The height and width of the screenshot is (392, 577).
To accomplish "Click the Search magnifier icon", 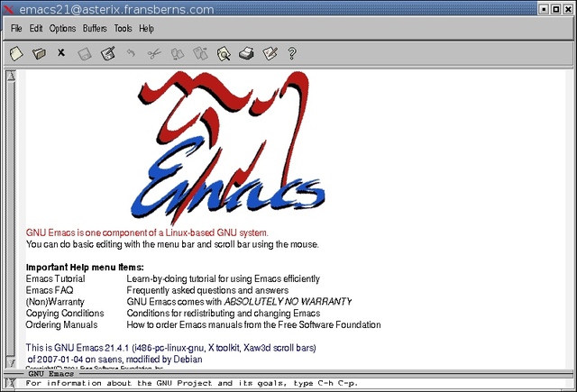I will [x=224, y=54].
